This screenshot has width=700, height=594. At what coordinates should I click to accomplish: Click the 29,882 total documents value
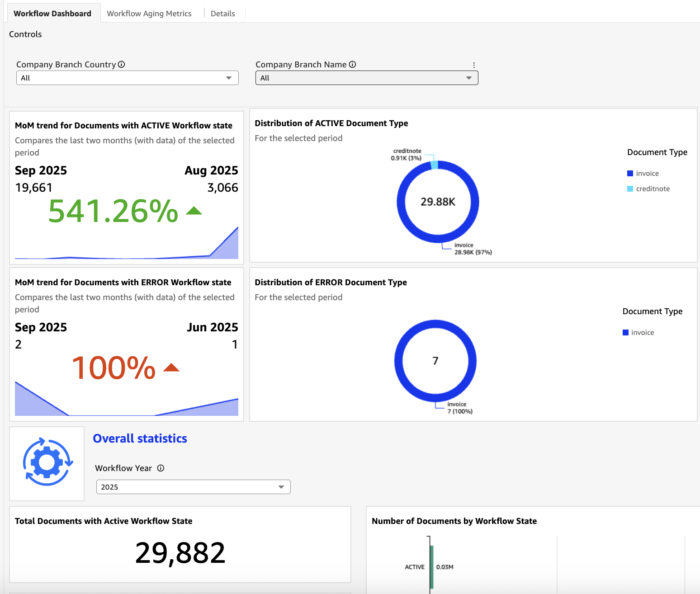point(180,553)
